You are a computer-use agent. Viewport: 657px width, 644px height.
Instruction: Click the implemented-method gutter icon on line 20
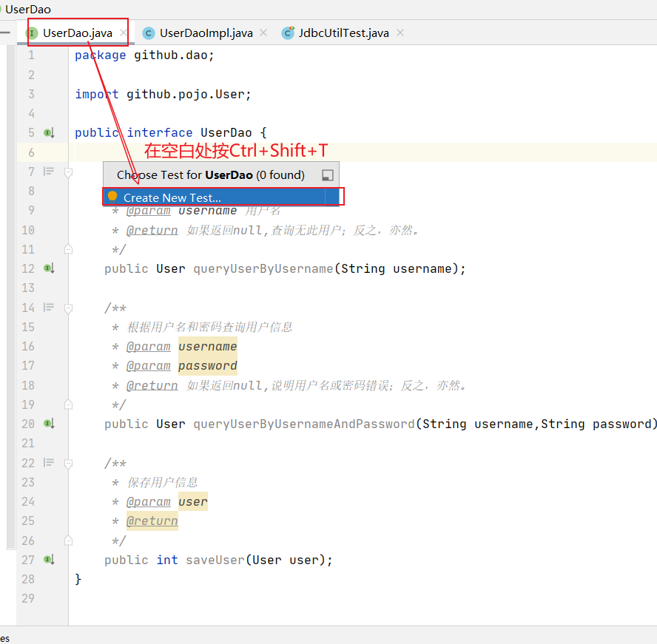pyautogui.click(x=49, y=424)
